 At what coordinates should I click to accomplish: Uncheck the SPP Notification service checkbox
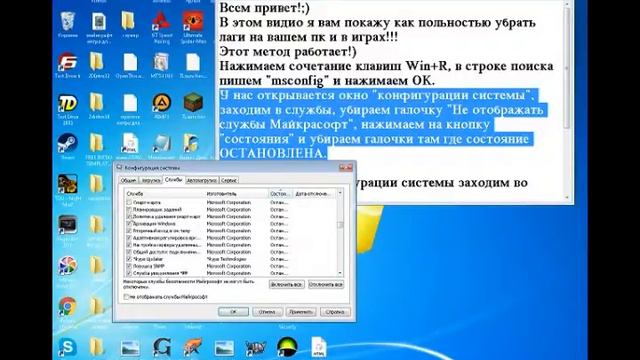[x=129, y=273]
